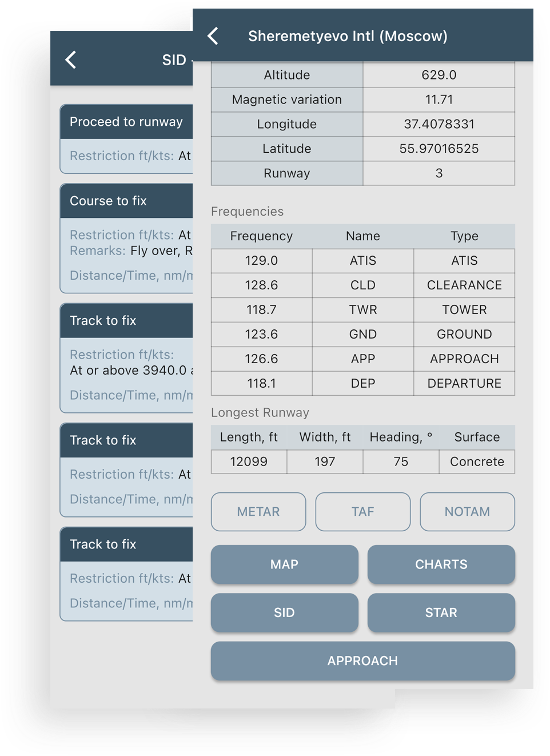Screen dimensions: 550x756
Task: Click the CLEARANCE type cell
Action: click(464, 285)
